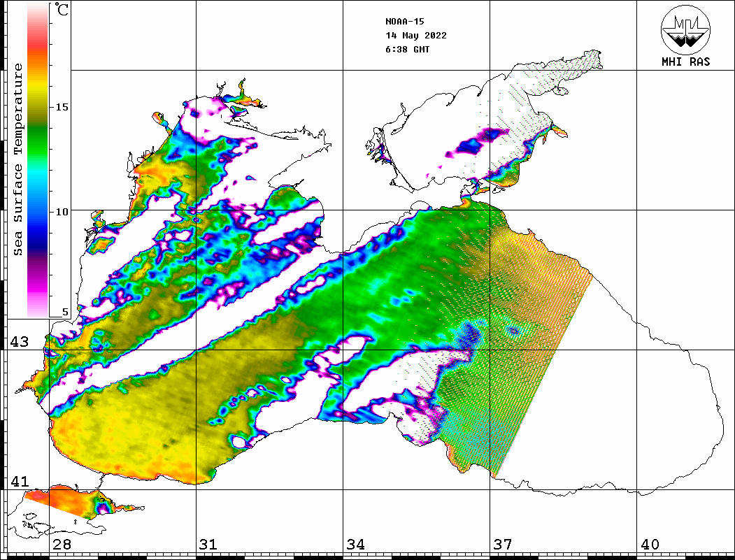Click latitude label '41'
This screenshot has width=735, height=560.
[x=19, y=481]
